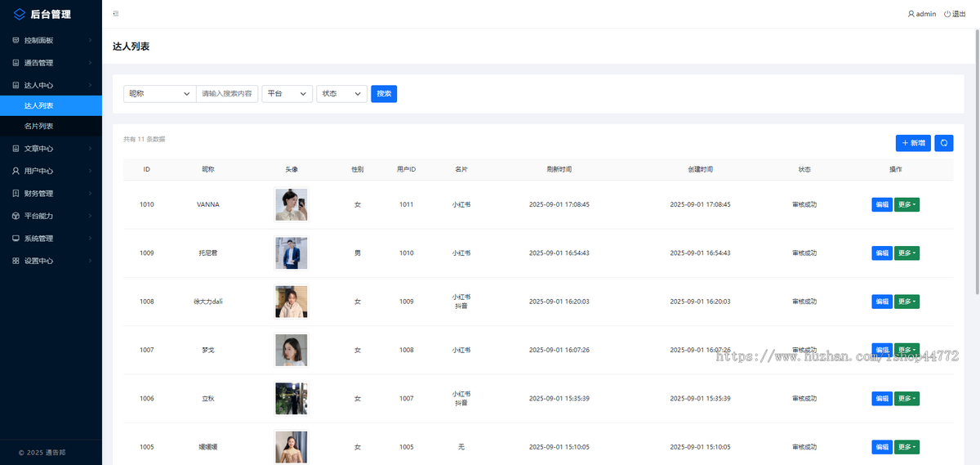
Task: Open the 用户中心 menu
Action: point(51,171)
